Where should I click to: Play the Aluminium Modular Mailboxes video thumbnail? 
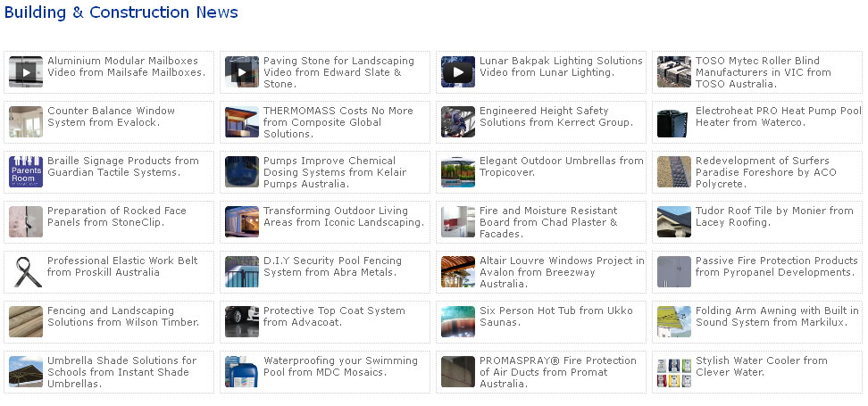click(x=26, y=72)
